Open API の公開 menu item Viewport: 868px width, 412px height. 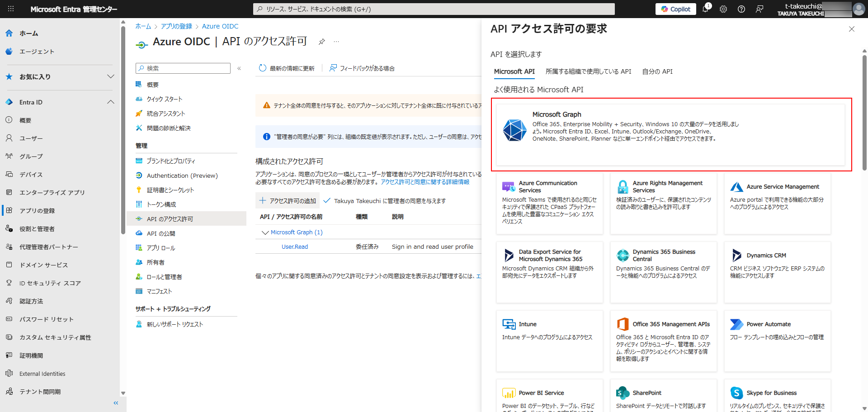[161, 233]
